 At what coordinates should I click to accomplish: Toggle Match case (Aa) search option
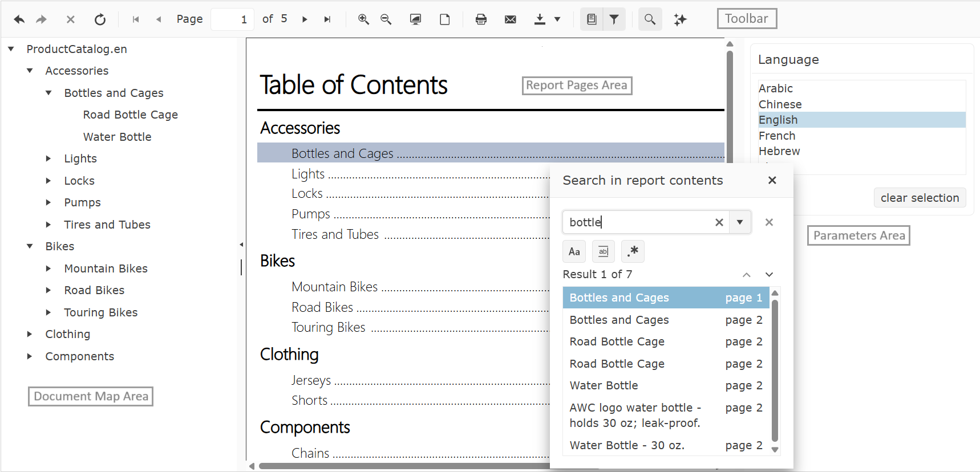[574, 251]
